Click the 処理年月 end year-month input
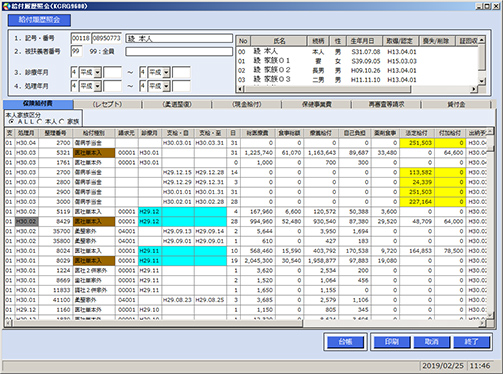The image size is (503, 374). point(181,86)
